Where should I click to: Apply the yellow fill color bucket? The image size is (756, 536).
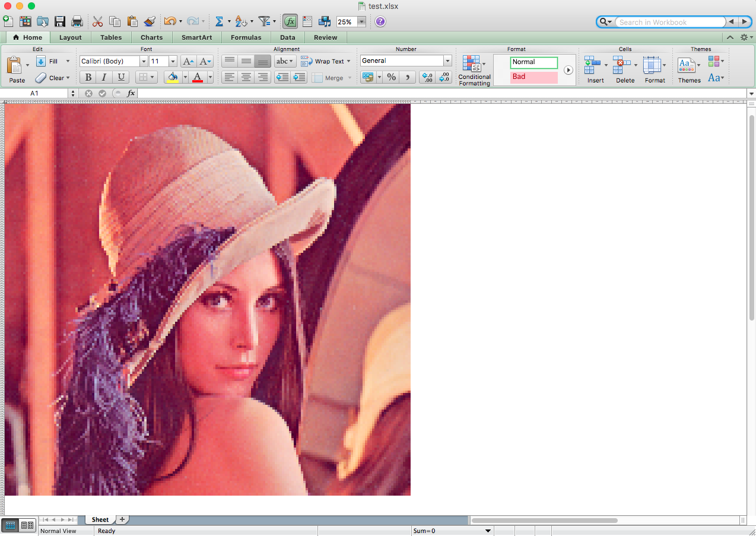173,77
